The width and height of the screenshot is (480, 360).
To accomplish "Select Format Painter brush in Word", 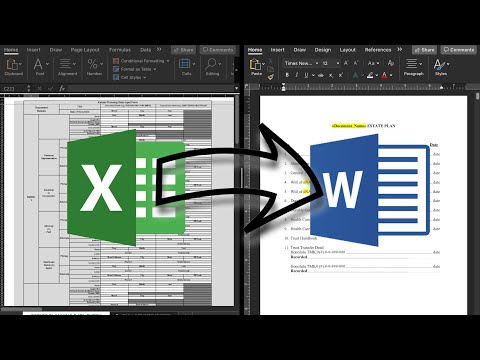I will pos(270,77).
